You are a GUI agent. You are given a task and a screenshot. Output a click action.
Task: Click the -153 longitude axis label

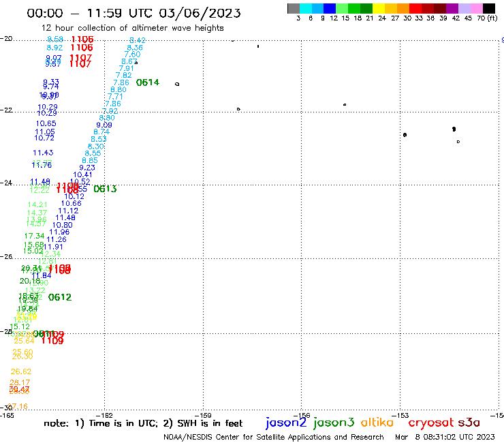click(x=400, y=415)
